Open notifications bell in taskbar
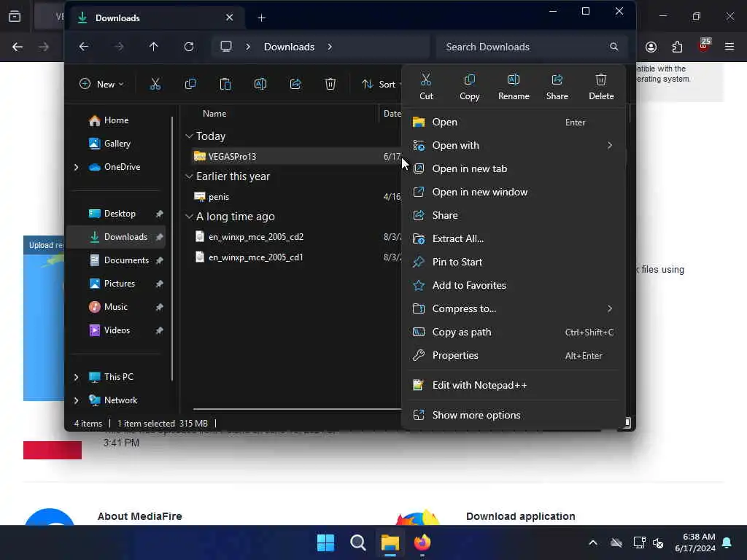This screenshot has height=560, width=747. tap(727, 542)
